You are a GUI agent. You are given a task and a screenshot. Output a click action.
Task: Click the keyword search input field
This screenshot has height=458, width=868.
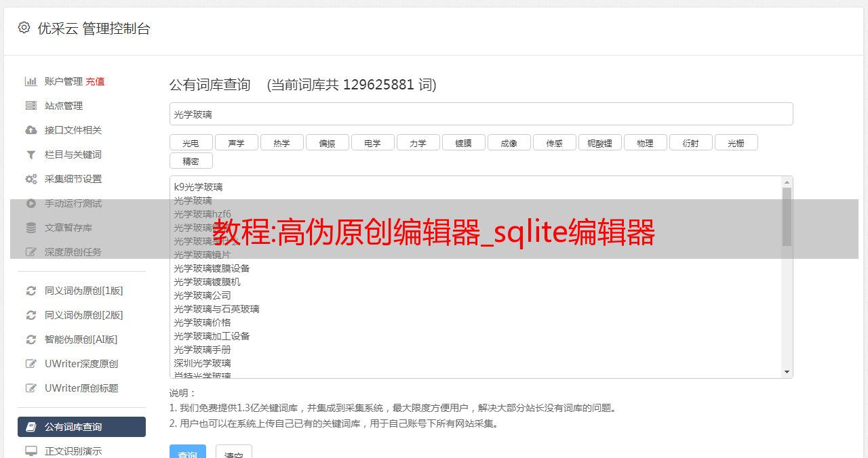tap(481, 114)
